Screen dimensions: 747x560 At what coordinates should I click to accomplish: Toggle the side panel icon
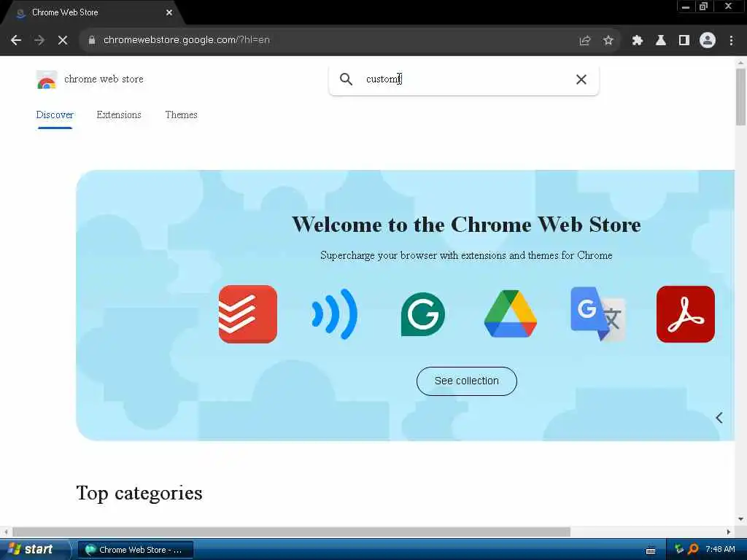684,41
